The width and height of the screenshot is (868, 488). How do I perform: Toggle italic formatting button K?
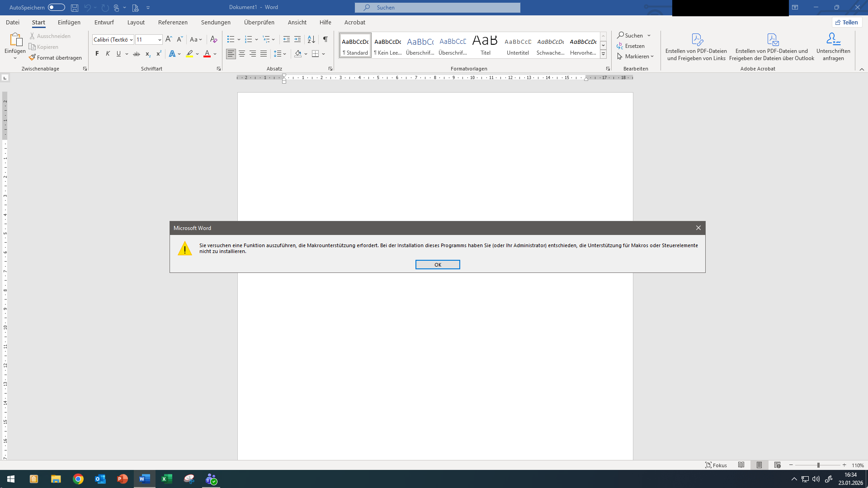[x=108, y=54]
